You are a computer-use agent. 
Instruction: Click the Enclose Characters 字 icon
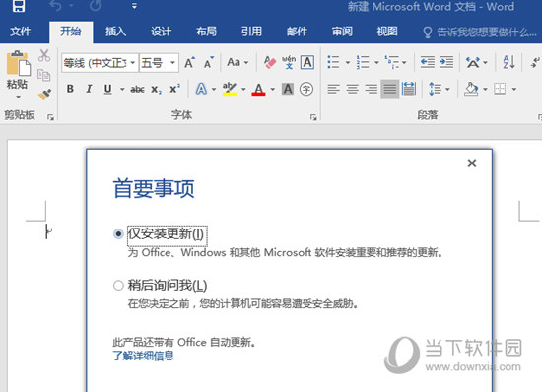click(306, 89)
